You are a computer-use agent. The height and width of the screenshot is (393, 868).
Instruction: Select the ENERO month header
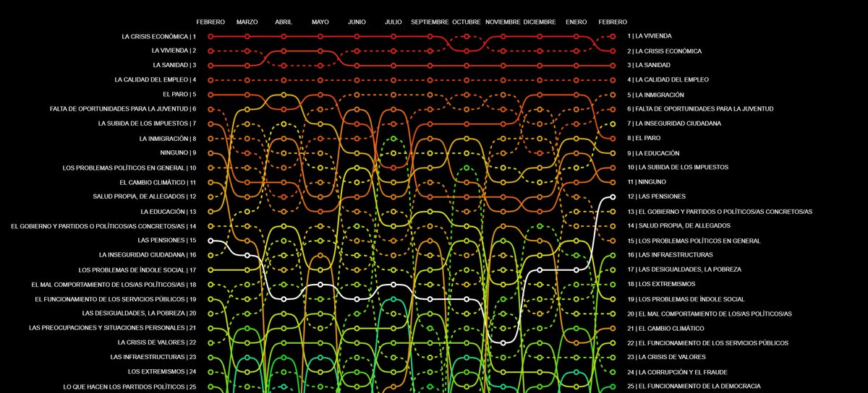point(576,22)
